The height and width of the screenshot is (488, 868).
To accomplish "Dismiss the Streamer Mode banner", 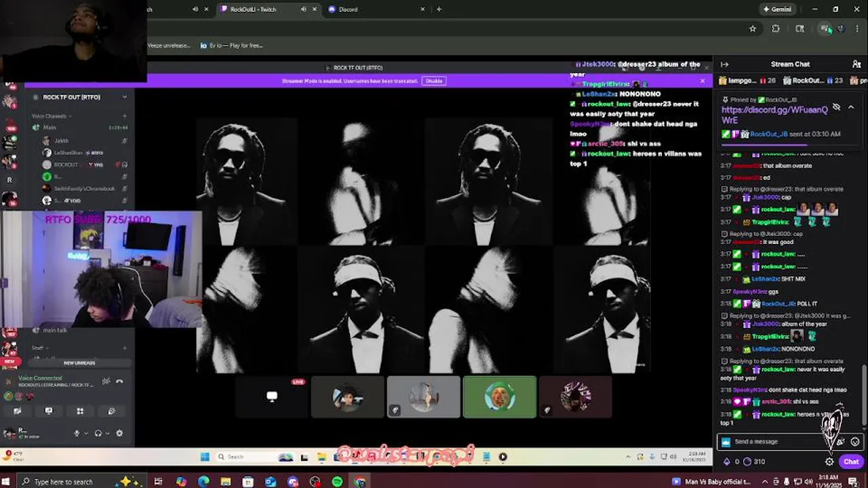I will [702, 81].
